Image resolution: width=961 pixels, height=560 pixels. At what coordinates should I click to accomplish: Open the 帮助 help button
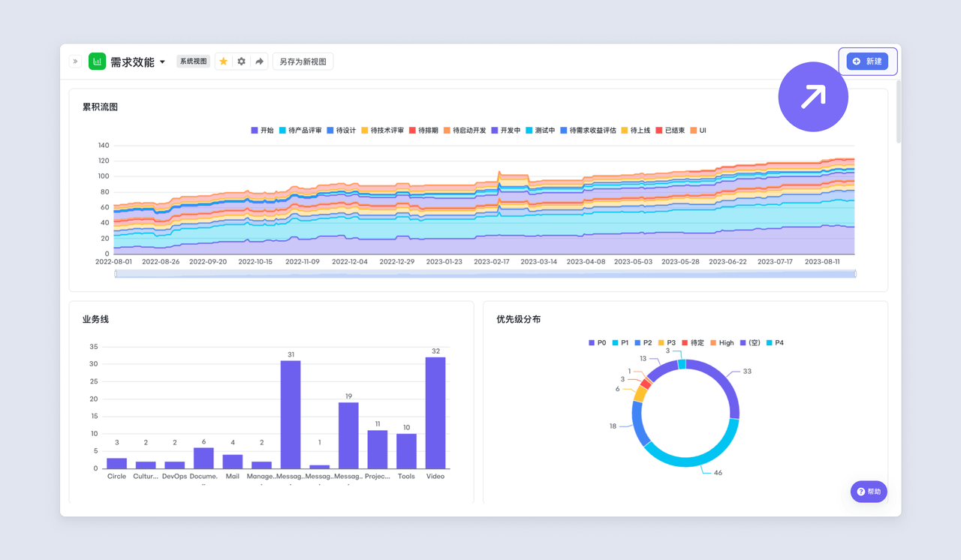coord(869,492)
